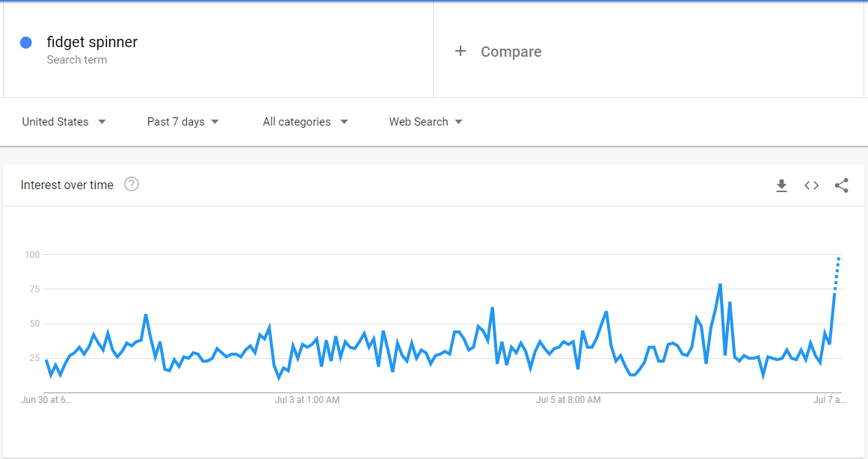
Task: Open the embed code icon
Action: [x=811, y=185]
